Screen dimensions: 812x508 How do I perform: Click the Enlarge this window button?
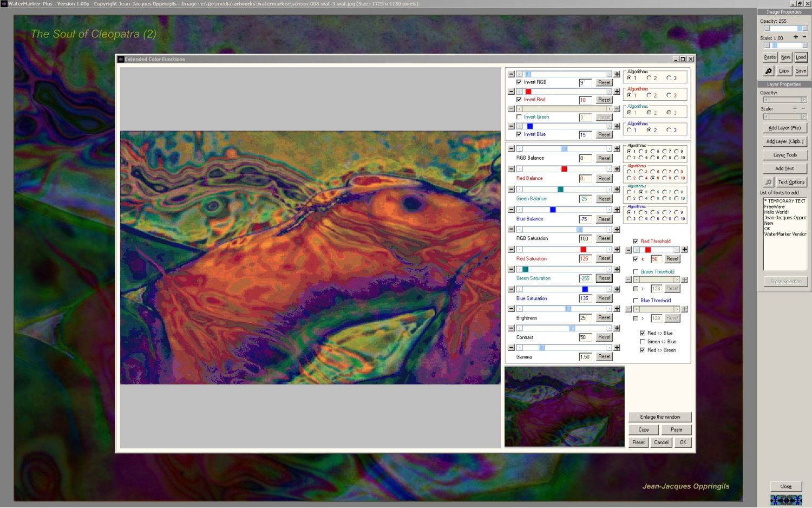coord(660,417)
